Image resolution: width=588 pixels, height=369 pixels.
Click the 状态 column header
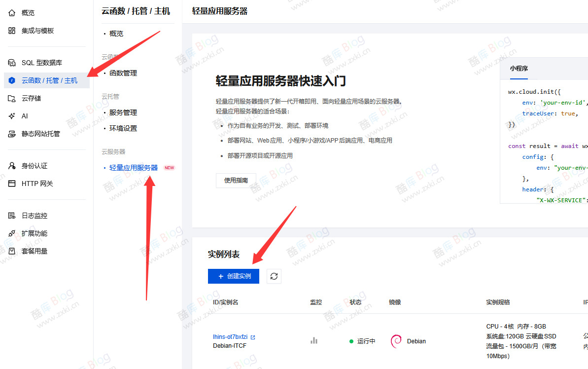coord(355,302)
